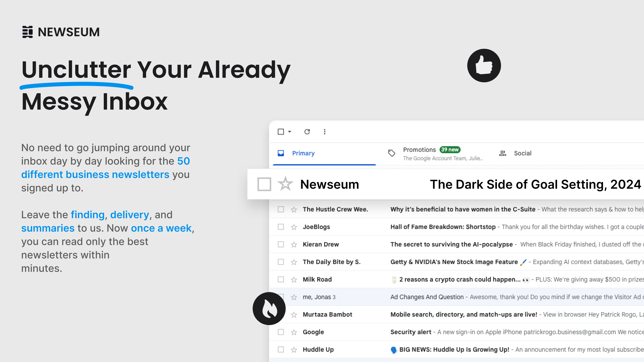This screenshot has width=644, height=362.
Task: Star the Google security alert email
Action: [294, 332]
